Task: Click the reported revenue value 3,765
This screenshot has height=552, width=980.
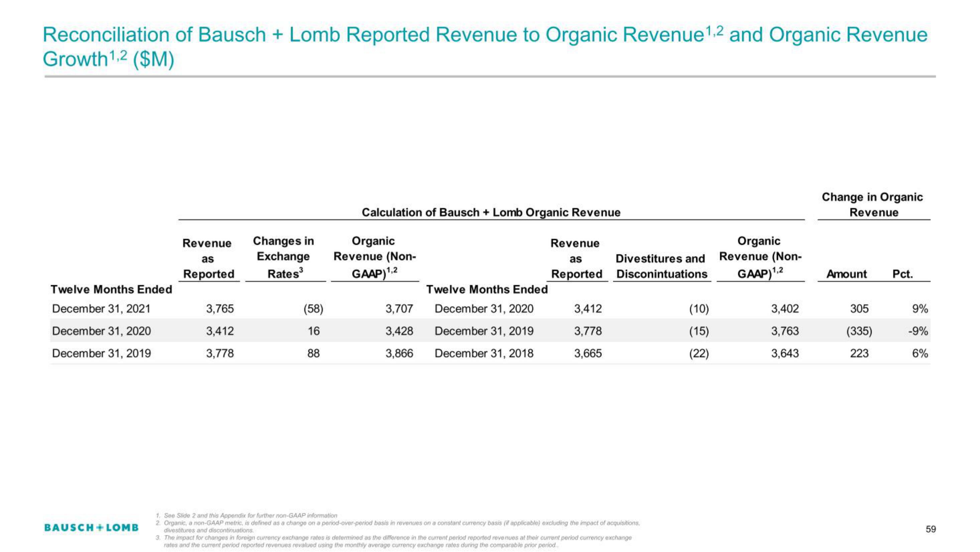Action: (220, 308)
